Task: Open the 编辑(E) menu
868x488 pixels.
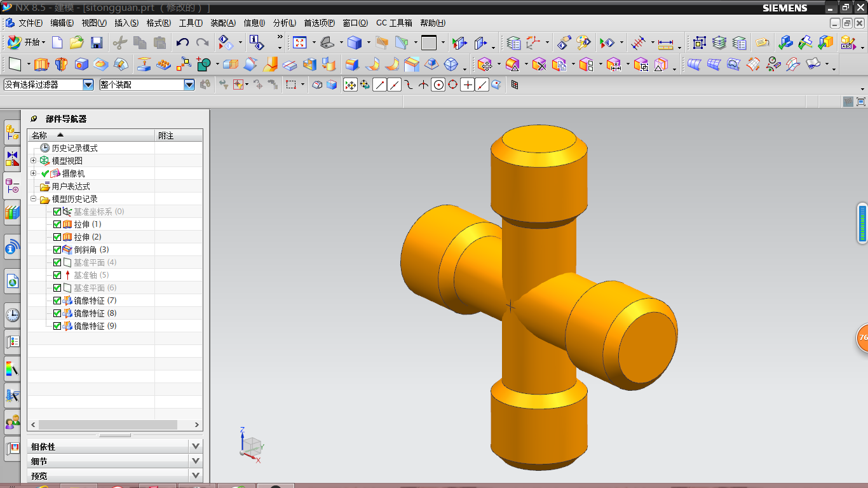Action: pyautogui.click(x=62, y=23)
